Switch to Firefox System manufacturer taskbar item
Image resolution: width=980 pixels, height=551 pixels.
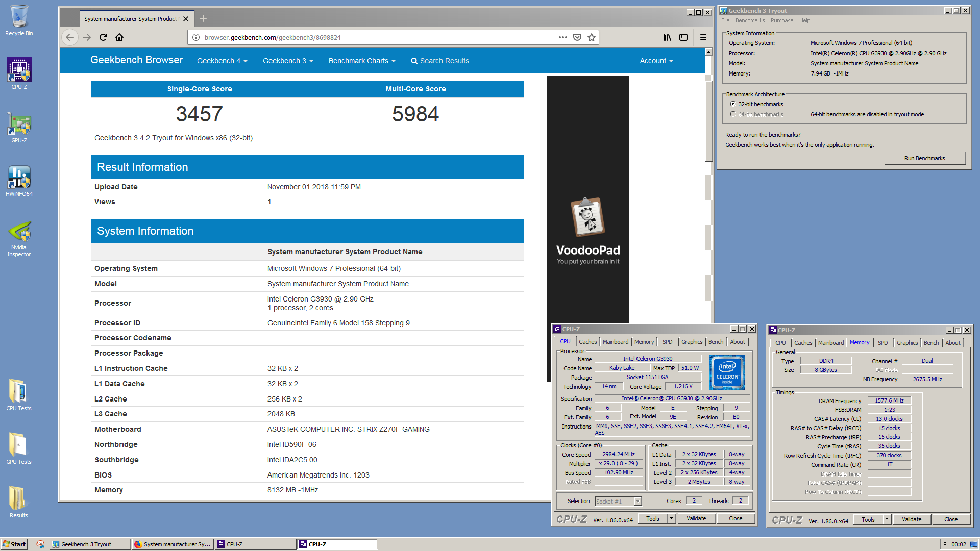[173, 544]
